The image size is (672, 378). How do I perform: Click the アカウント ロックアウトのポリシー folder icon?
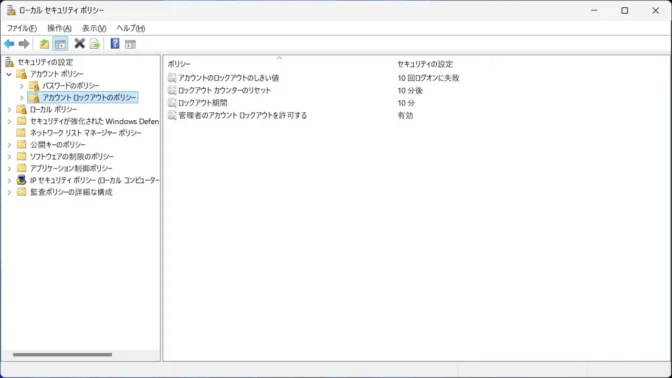(x=34, y=98)
